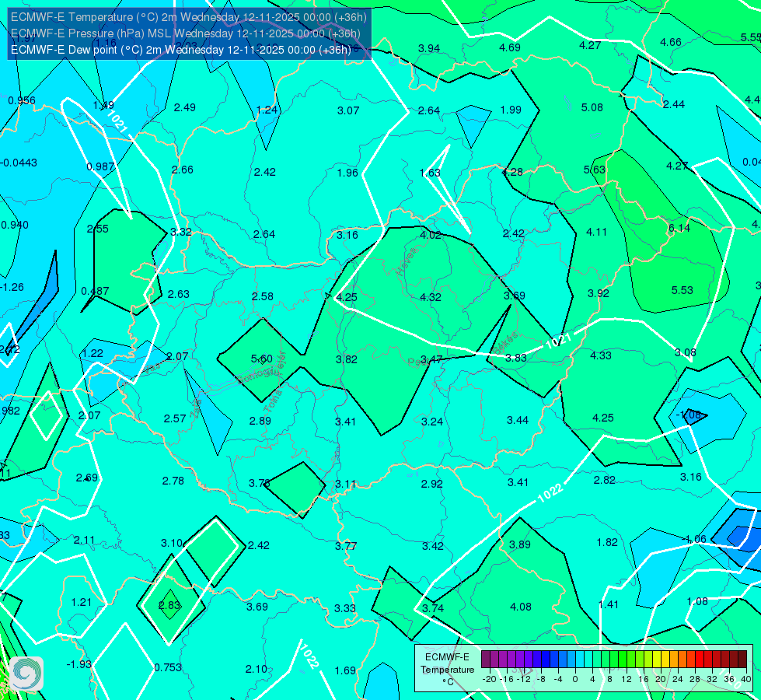Click the 5.63 temperature value
This screenshot has width=761, height=700.
(x=594, y=170)
